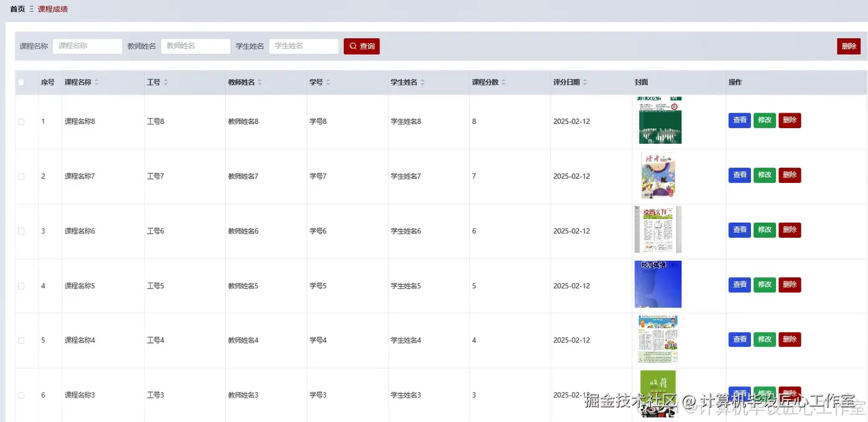Click the red 查询 search button
Image resolution: width=868 pixels, height=422 pixels.
(362, 45)
